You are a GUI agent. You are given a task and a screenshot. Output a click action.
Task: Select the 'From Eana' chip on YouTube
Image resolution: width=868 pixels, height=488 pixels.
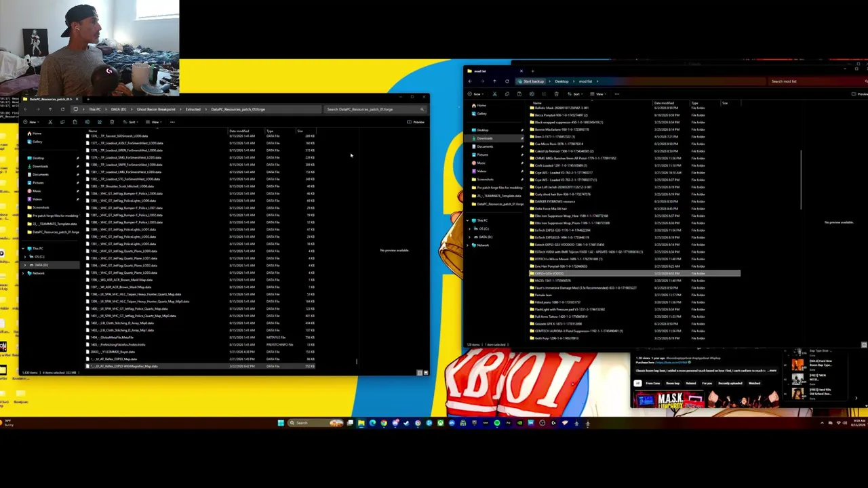(x=652, y=384)
